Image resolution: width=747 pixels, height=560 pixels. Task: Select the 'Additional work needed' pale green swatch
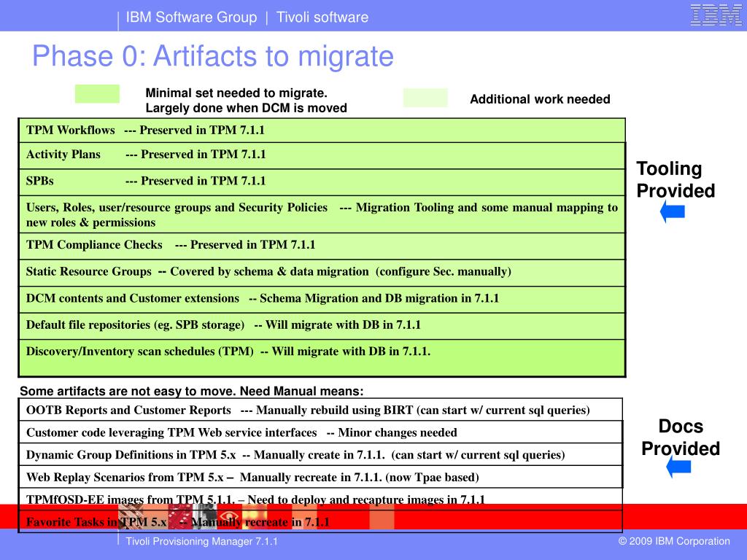(425, 98)
